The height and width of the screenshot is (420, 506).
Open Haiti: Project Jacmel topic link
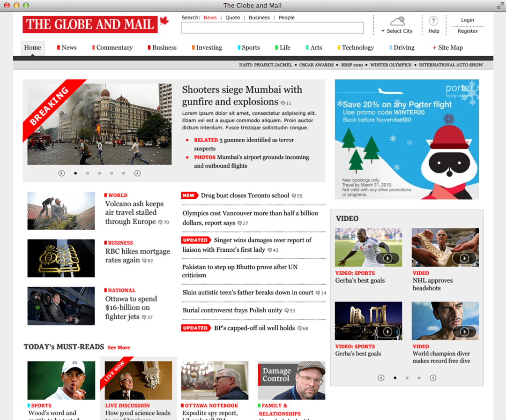click(265, 65)
